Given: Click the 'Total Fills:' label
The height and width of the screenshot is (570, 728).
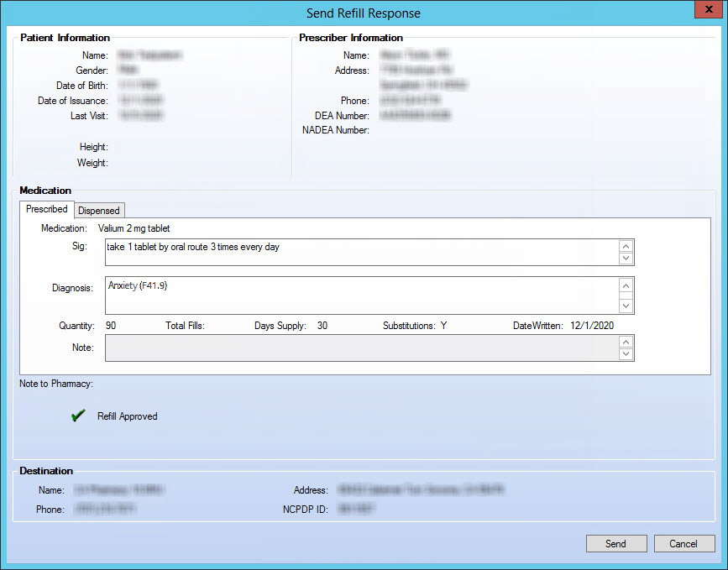Looking at the screenshot, I should tap(185, 326).
